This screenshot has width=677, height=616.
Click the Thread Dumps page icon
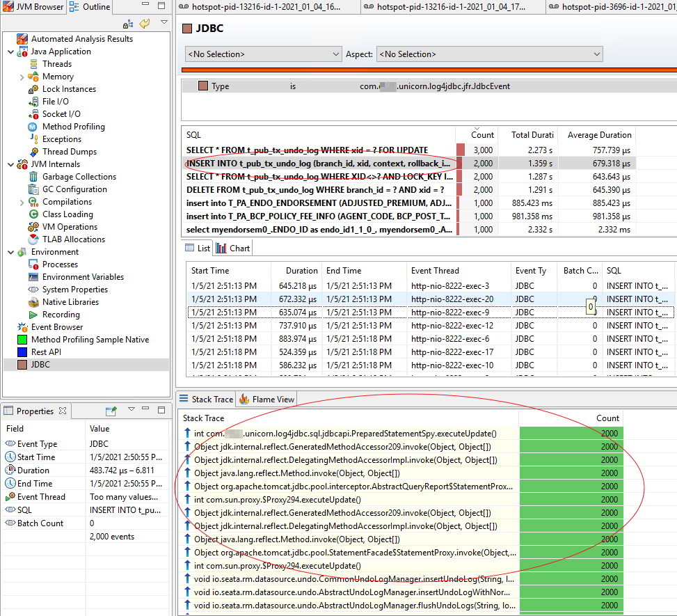tap(35, 152)
